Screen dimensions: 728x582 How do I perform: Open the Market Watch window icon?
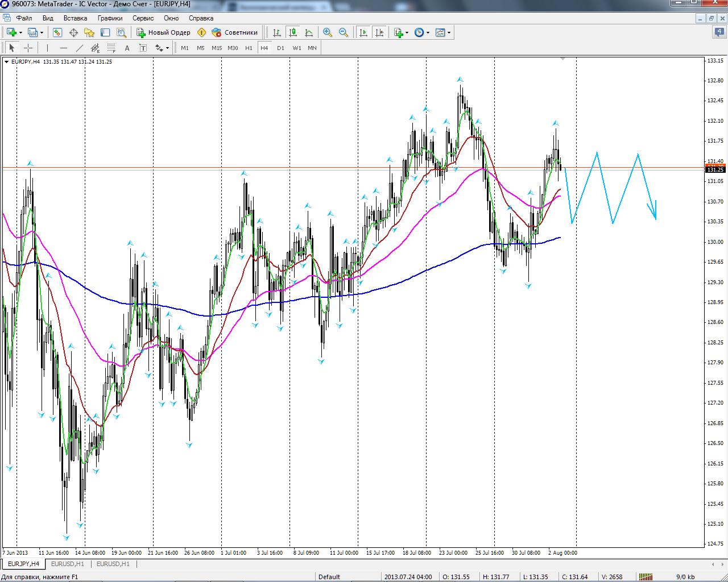(x=57, y=32)
